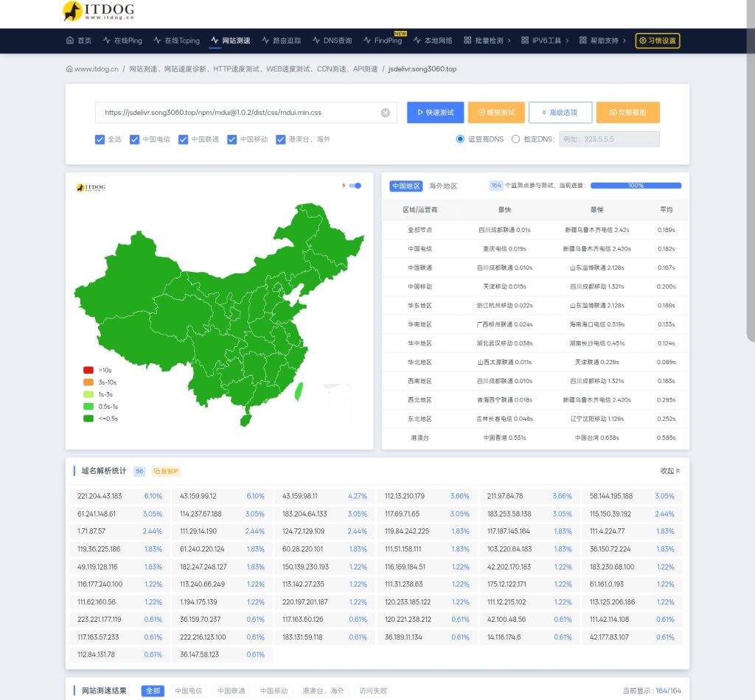Collapse the DNS stats with 收起

point(669,471)
